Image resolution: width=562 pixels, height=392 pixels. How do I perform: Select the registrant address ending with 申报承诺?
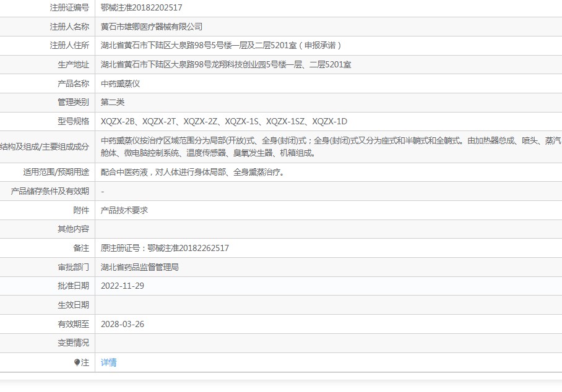(221, 46)
